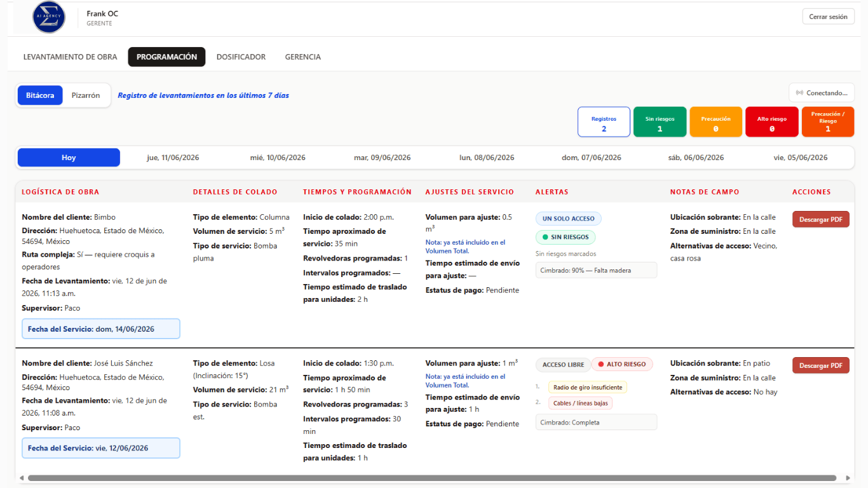Click the AI Agency sigma logo
The height and width of the screenshot is (488, 868).
[49, 18]
